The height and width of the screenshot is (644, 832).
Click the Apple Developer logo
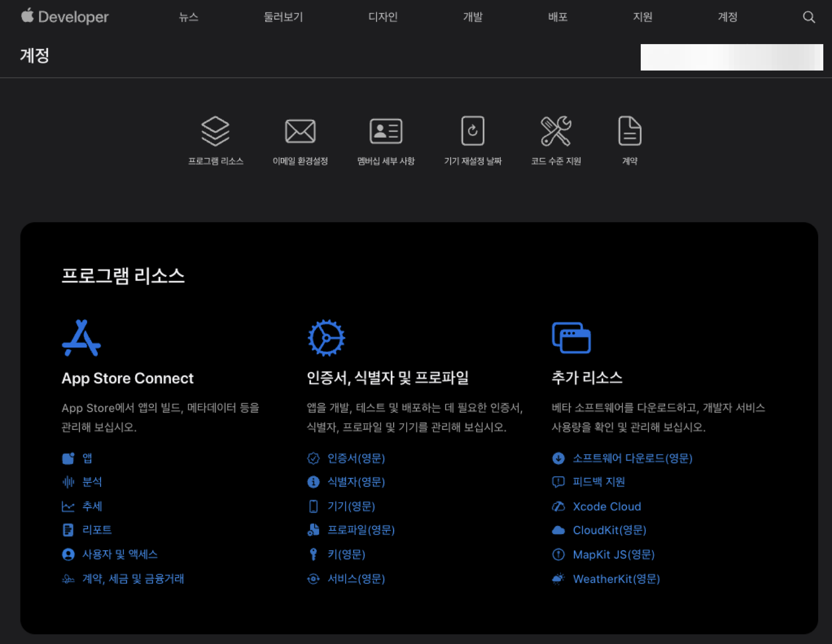(x=65, y=17)
